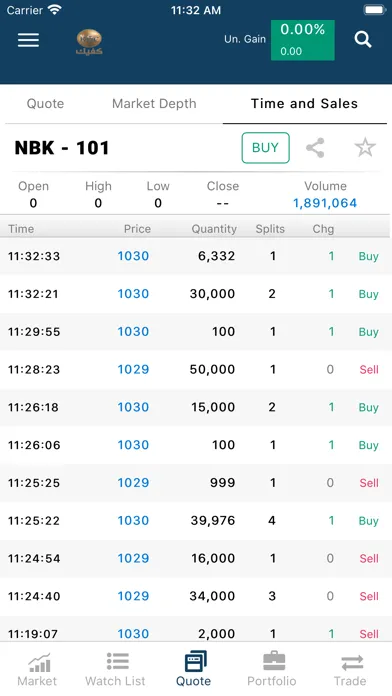Open the Trade tab
The image size is (392, 696).
pyautogui.click(x=351, y=669)
